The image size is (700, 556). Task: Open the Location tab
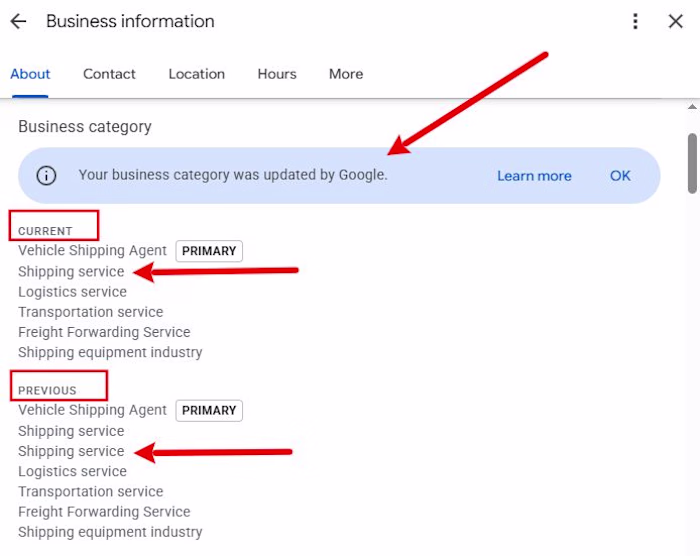(x=196, y=74)
